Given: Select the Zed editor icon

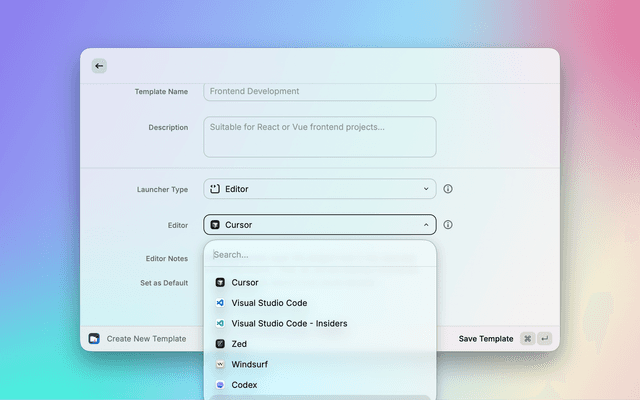Looking at the screenshot, I should point(220,344).
